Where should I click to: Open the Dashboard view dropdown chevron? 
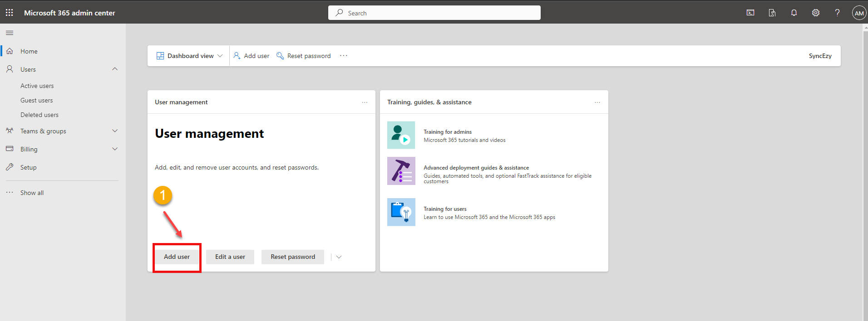click(220, 56)
